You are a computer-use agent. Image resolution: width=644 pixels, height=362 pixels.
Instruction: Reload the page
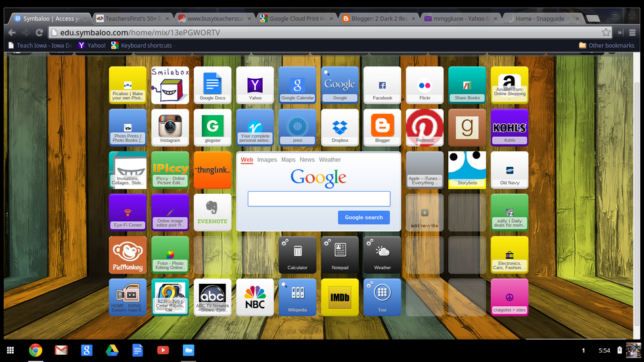[39, 32]
